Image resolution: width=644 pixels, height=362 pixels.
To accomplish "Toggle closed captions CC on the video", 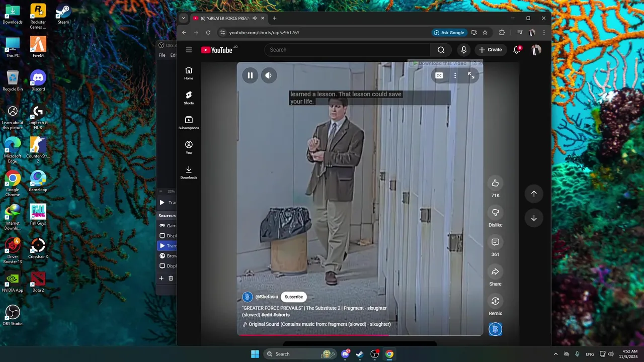I will pos(439,75).
